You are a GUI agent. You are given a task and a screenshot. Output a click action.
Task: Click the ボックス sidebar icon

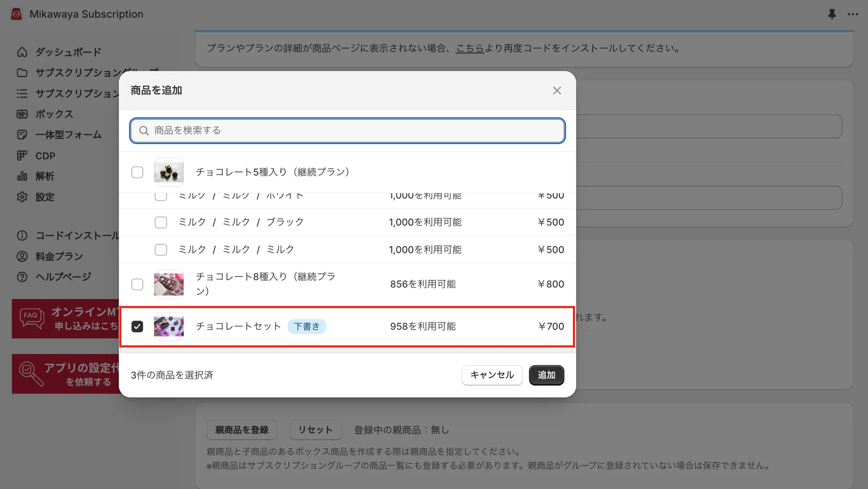(x=22, y=114)
